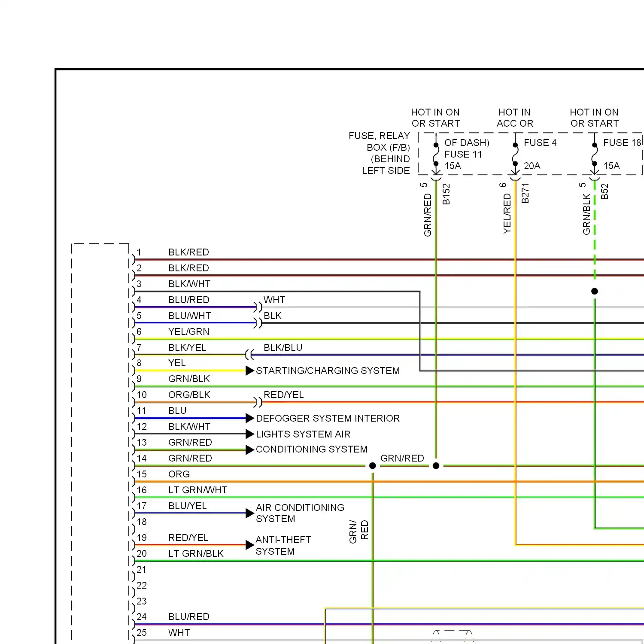Viewport: 644px width, 644px height.
Task: Click the FUSE 18 label
Action: coord(622,143)
